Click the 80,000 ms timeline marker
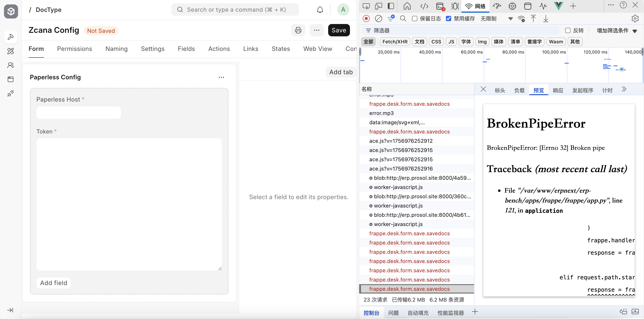644x319 pixels. coord(513,52)
